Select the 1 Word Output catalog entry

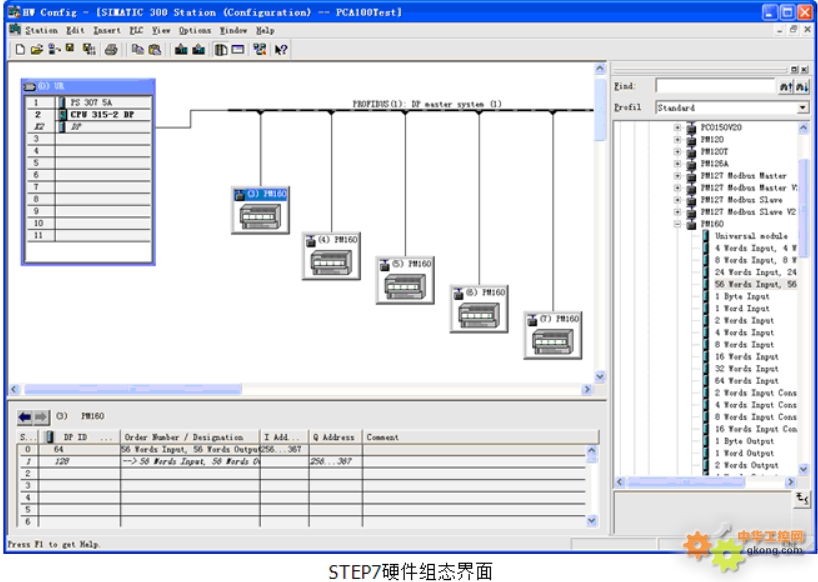744,453
